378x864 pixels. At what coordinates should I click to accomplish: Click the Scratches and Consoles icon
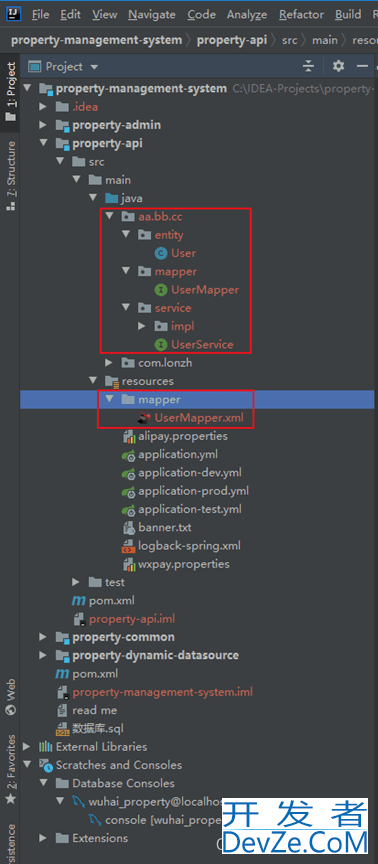click(x=46, y=765)
